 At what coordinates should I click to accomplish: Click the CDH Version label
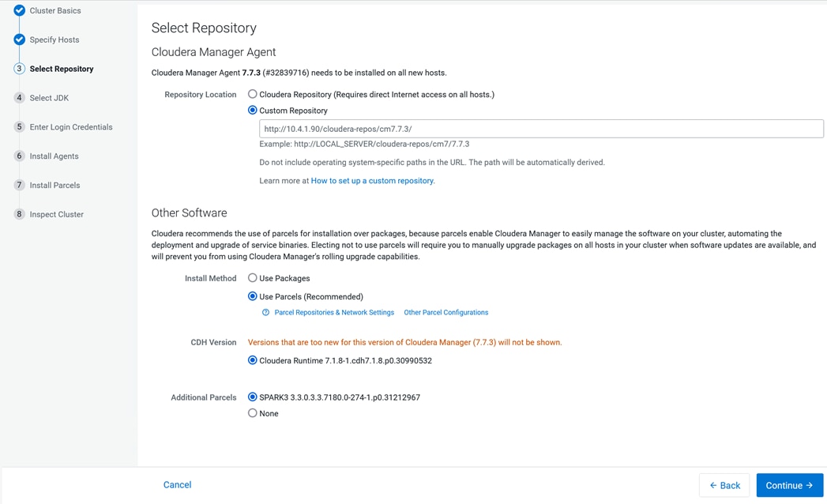(x=213, y=342)
